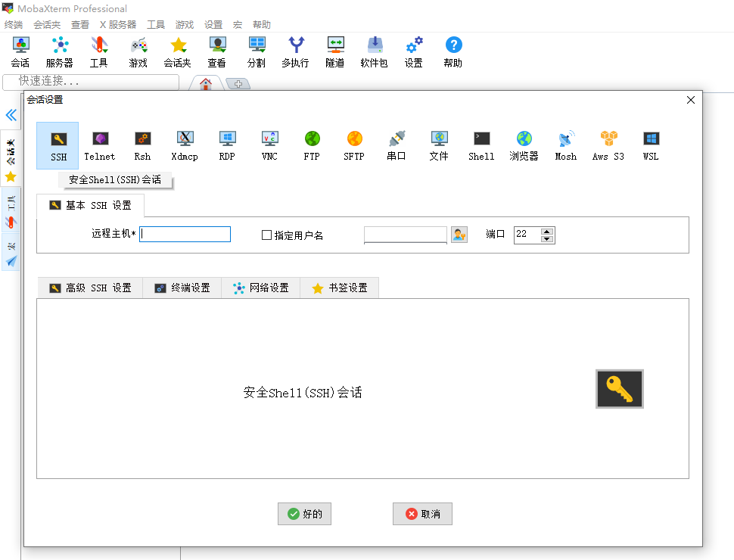Increase the port number with up arrow
Screen dimensions: 734x560
[x=547, y=232]
